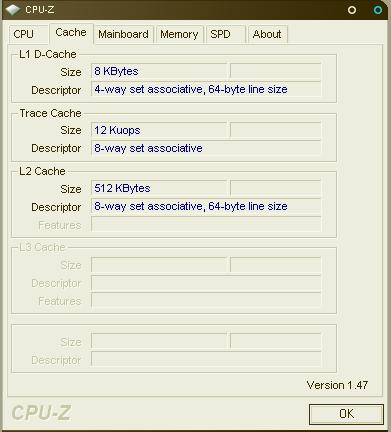This screenshot has height=432, width=391.
Task: Select the L1 D-Cache descriptor field
Action: pyautogui.click(x=206, y=89)
